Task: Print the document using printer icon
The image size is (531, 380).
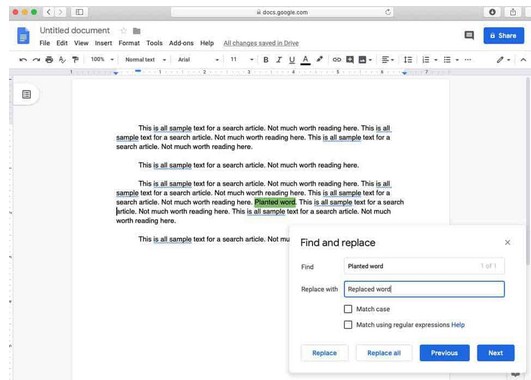Action: click(x=49, y=60)
